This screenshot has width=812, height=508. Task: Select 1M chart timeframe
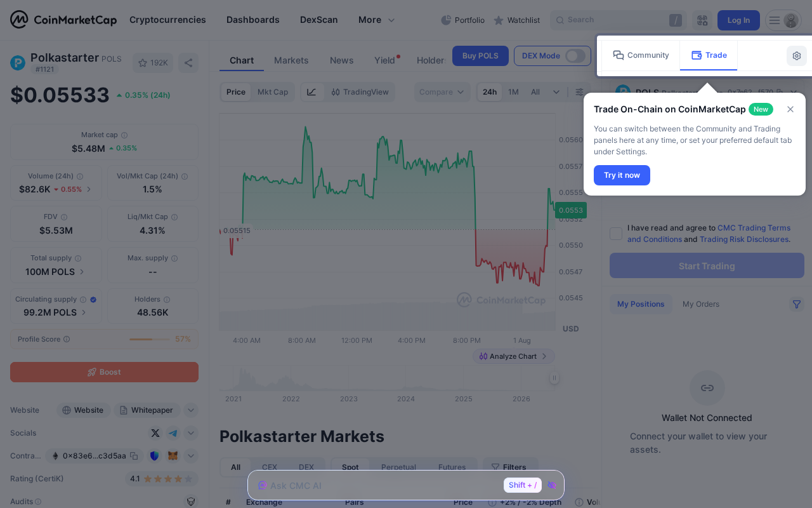(x=513, y=92)
